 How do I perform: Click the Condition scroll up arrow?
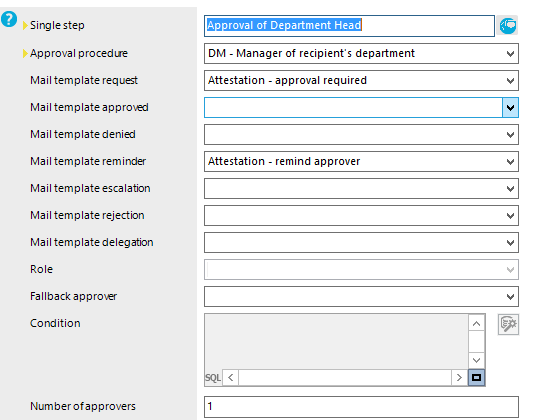[476, 323]
